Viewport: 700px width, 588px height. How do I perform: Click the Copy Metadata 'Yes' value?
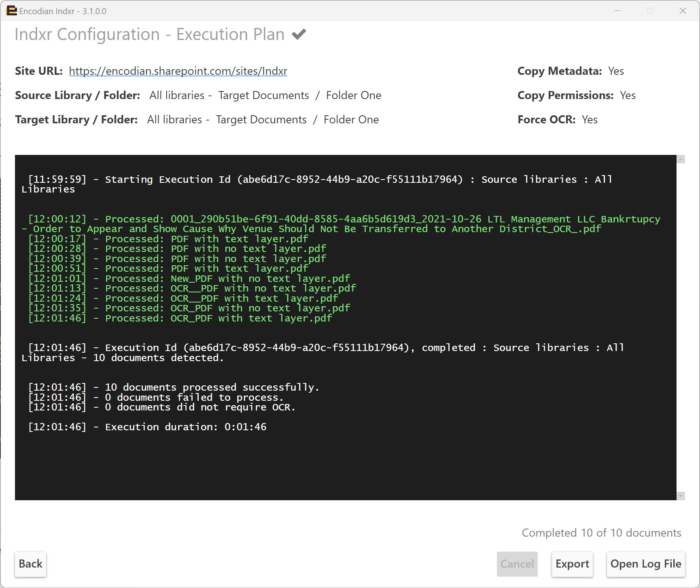pos(616,71)
